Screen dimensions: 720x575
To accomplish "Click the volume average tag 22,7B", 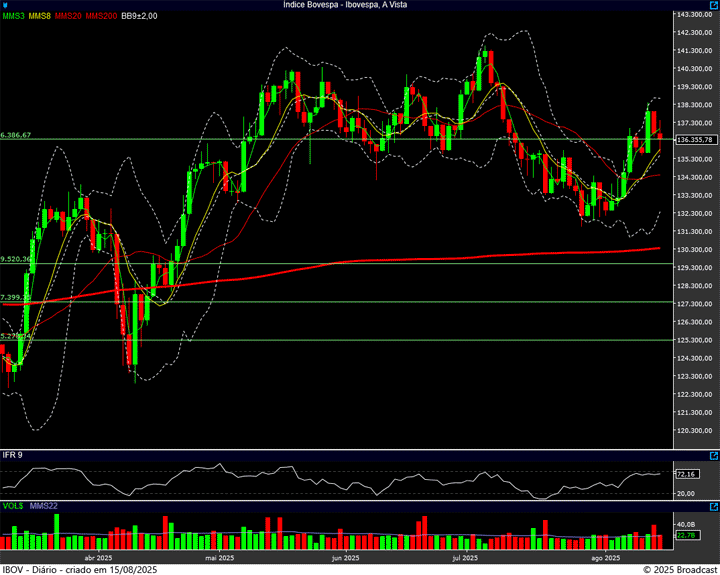I will coord(687,535).
